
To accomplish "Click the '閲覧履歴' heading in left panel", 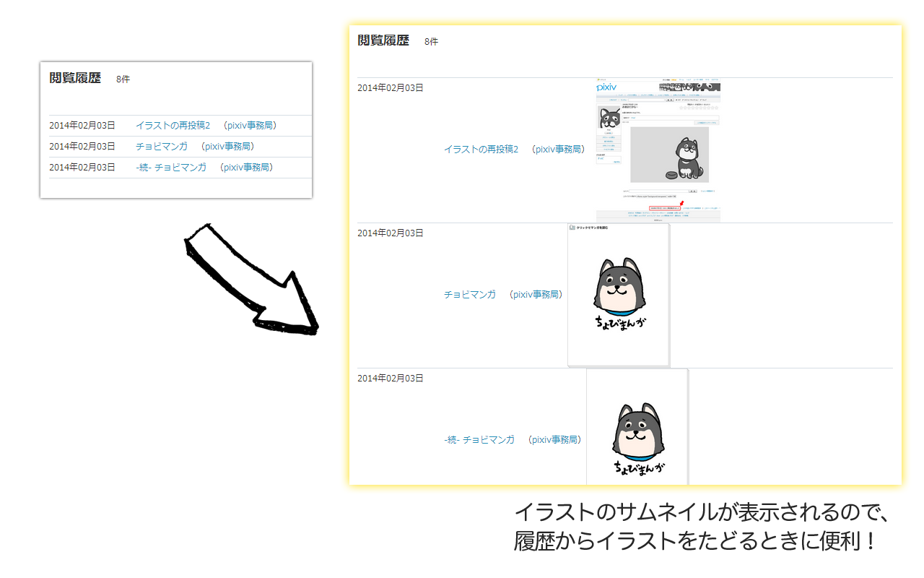I will 75,78.
